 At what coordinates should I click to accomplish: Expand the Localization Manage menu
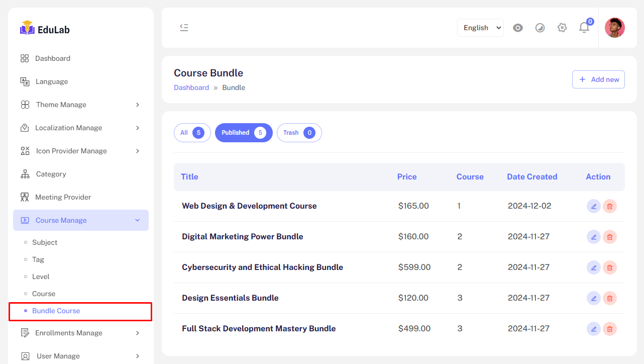pos(80,128)
